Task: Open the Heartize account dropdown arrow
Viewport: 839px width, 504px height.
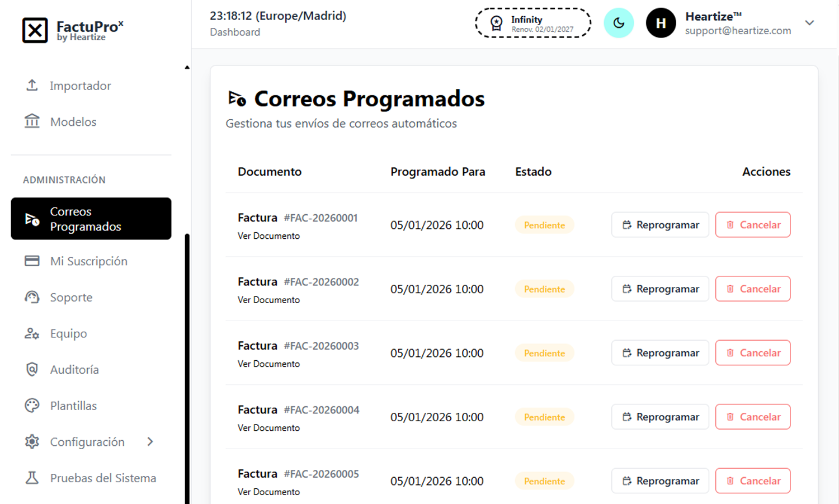Action: (x=809, y=23)
